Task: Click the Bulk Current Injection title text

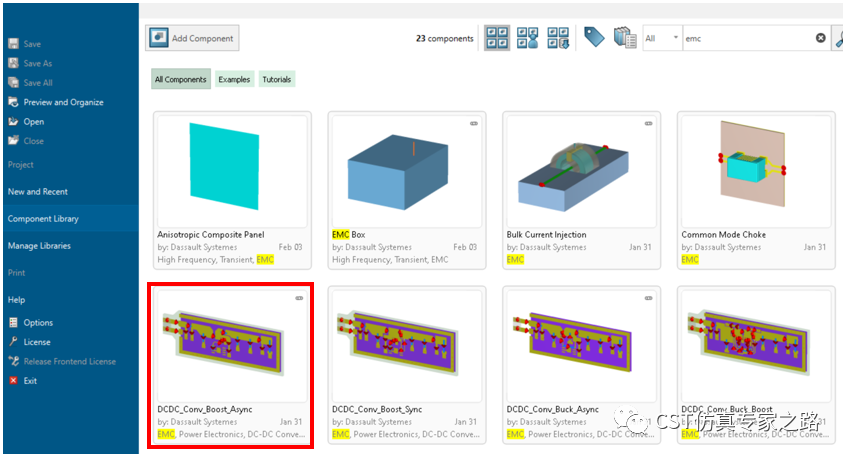Action: (x=546, y=234)
